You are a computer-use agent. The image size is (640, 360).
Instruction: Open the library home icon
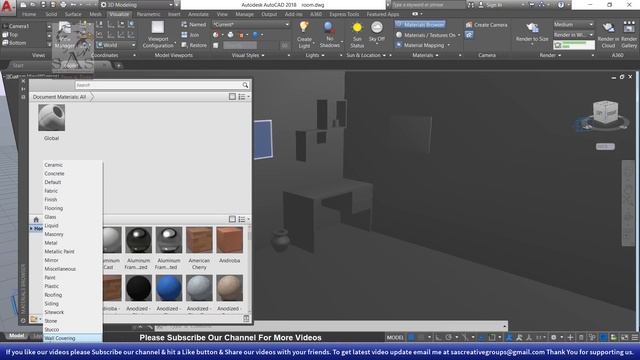pyautogui.click(x=36, y=220)
